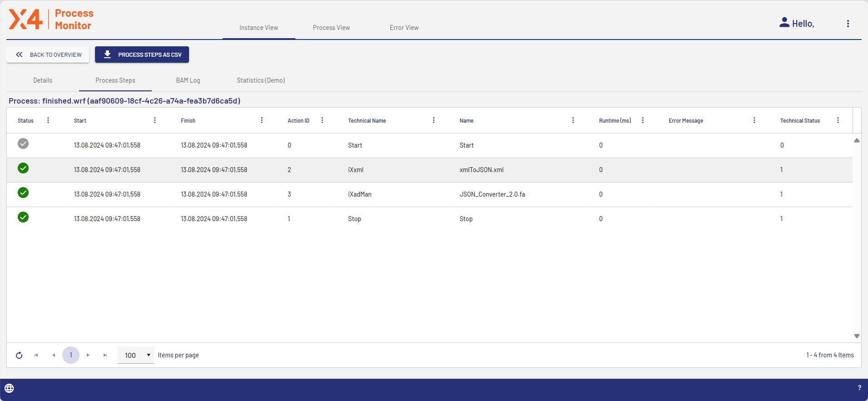Click the user profile icon beside Hello
This screenshot has width=868, height=401.
point(784,23)
